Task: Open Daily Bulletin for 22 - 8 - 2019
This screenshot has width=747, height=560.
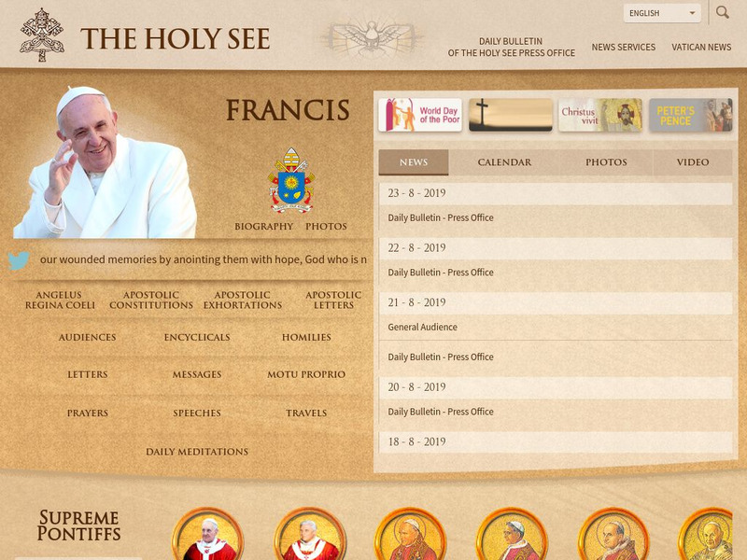Action: [440, 273]
